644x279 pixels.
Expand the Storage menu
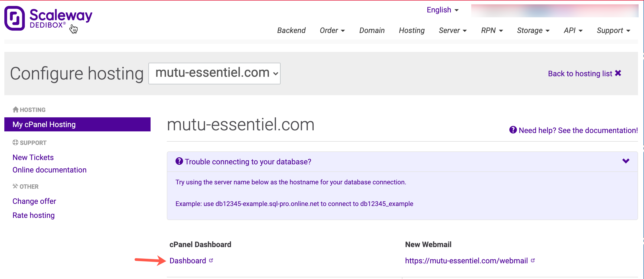coord(533,31)
